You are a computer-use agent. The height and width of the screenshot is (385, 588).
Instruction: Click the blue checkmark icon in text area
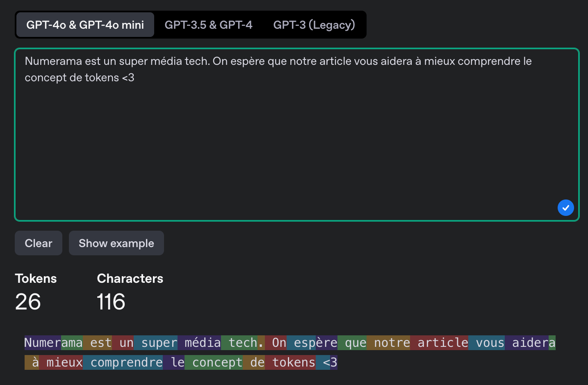click(x=565, y=208)
